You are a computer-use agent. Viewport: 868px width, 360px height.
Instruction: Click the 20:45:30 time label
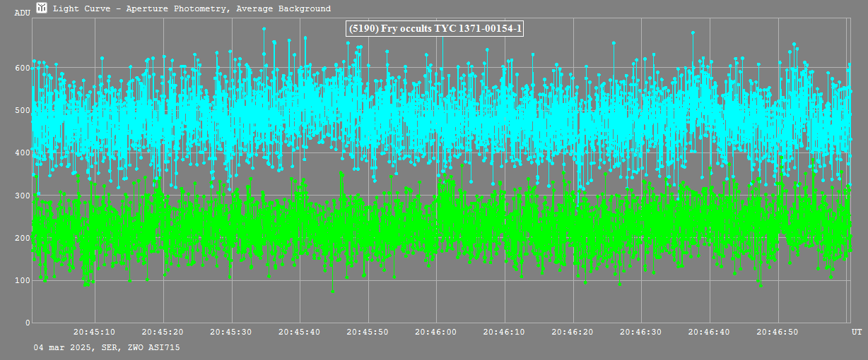[232, 331]
